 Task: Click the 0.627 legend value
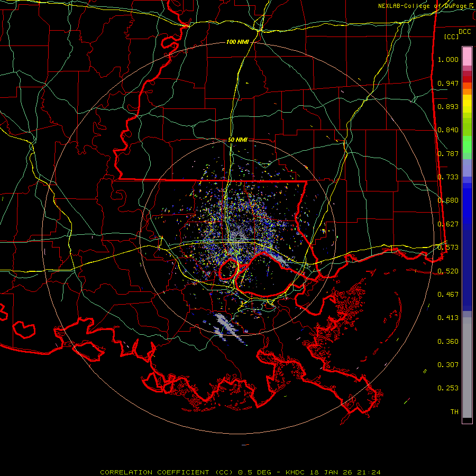coord(448,224)
